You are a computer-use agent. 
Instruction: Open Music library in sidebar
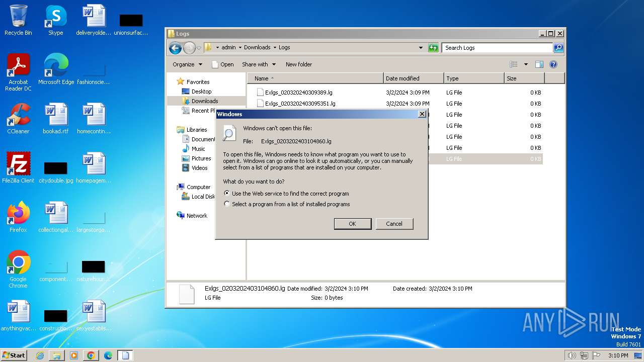click(194, 149)
